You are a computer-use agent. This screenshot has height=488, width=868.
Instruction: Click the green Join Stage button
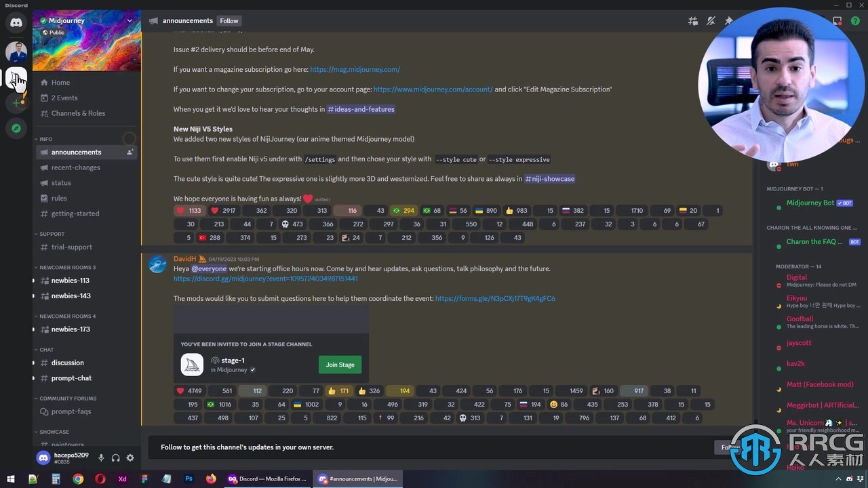click(x=340, y=365)
